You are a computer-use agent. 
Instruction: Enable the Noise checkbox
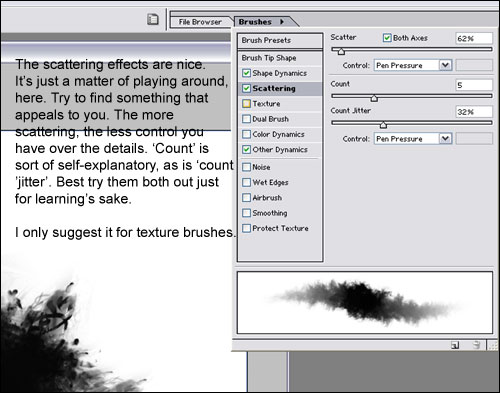pos(246,167)
